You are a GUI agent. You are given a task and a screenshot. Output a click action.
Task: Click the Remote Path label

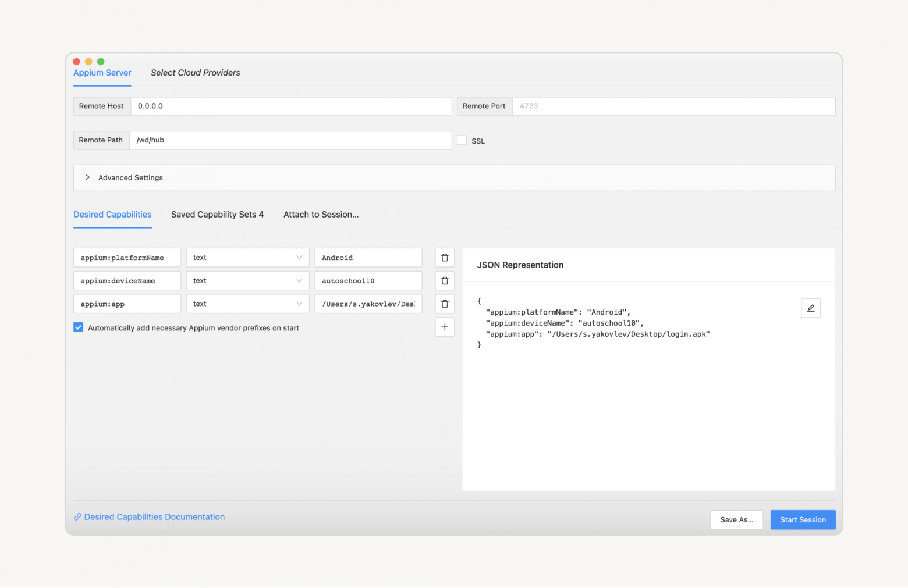pyautogui.click(x=101, y=140)
